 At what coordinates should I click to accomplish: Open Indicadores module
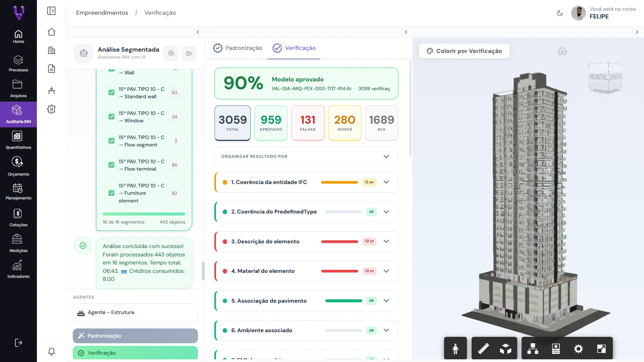[x=18, y=269]
